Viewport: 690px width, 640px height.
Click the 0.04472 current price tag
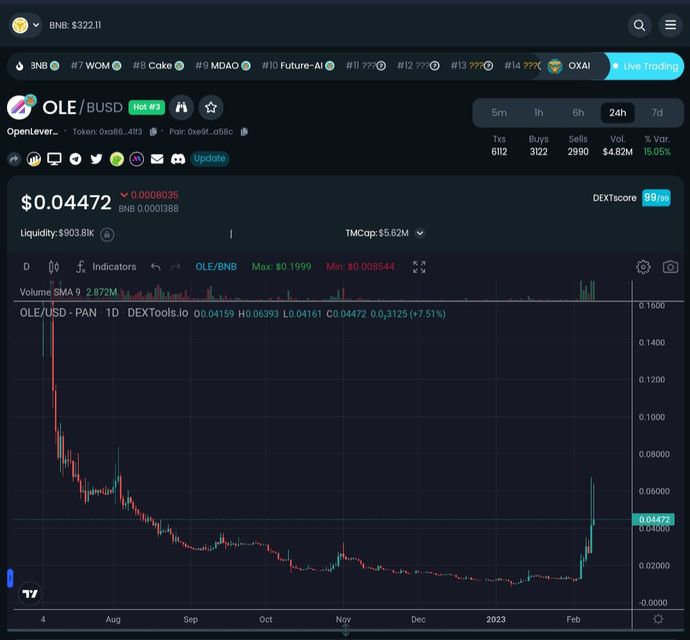coord(653,520)
